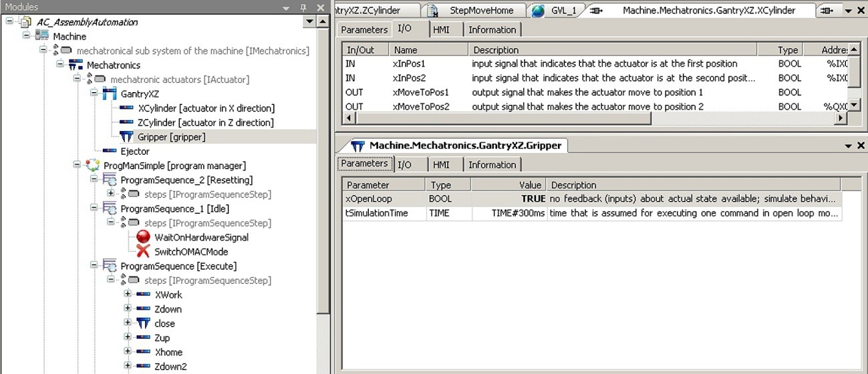Select the xInPos2 row name
868x374 pixels.
[x=410, y=78]
